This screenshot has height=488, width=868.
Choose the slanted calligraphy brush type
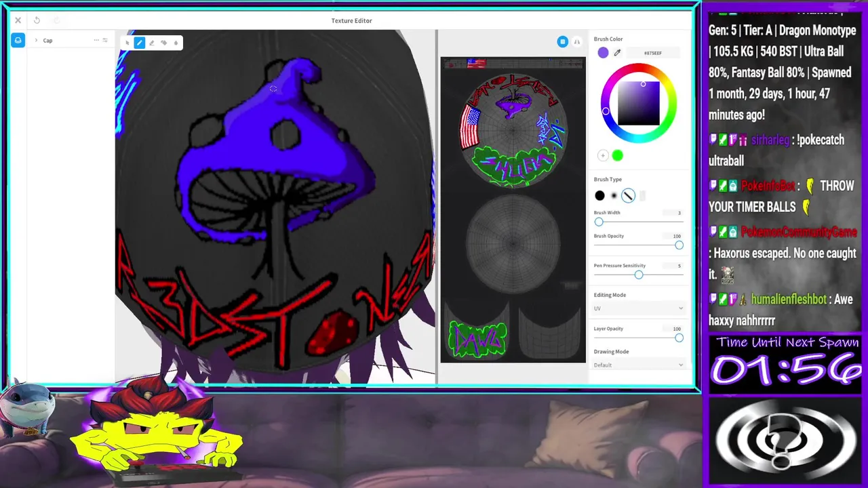coord(628,196)
